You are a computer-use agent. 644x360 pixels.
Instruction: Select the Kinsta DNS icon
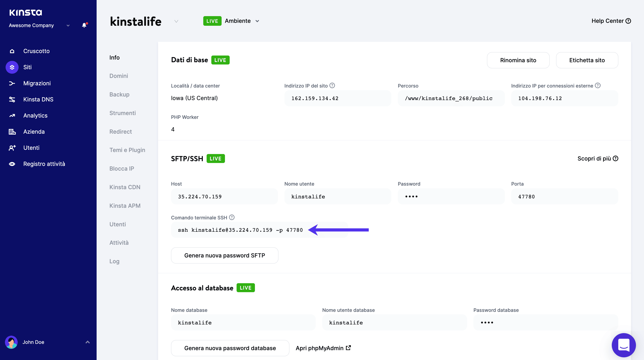[12, 99]
